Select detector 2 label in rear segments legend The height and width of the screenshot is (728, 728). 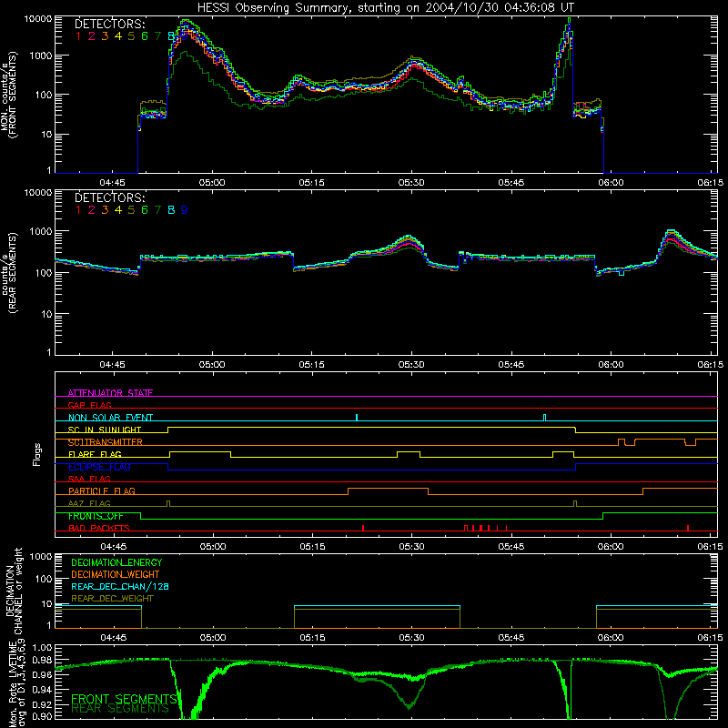point(92,210)
